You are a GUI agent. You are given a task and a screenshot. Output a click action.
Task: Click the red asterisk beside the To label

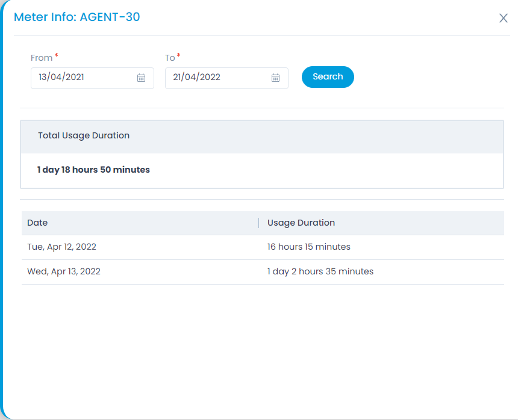(x=179, y=56)
